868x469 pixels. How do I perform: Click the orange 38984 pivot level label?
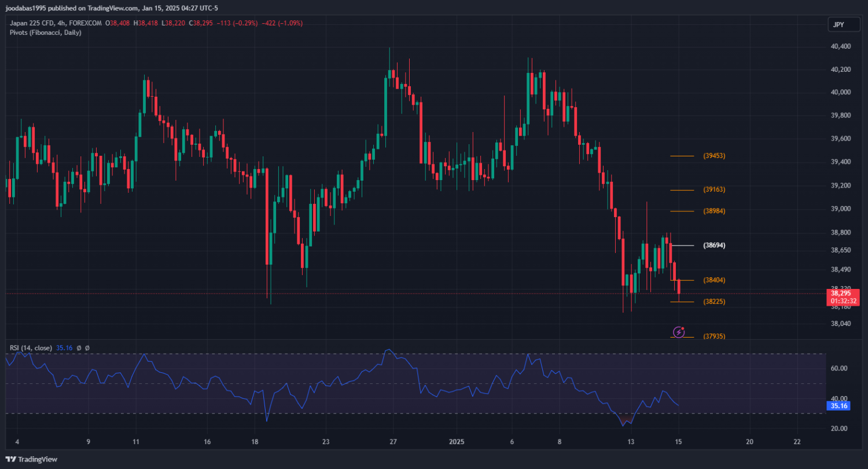714,211
